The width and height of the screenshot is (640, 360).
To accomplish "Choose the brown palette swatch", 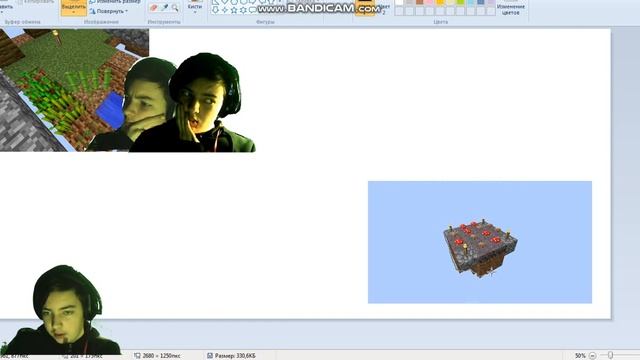I will (x=420, y=2).
